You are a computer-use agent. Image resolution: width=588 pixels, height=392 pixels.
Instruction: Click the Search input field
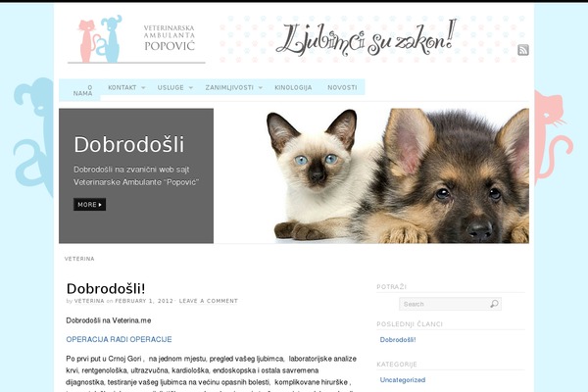[450, 304]
